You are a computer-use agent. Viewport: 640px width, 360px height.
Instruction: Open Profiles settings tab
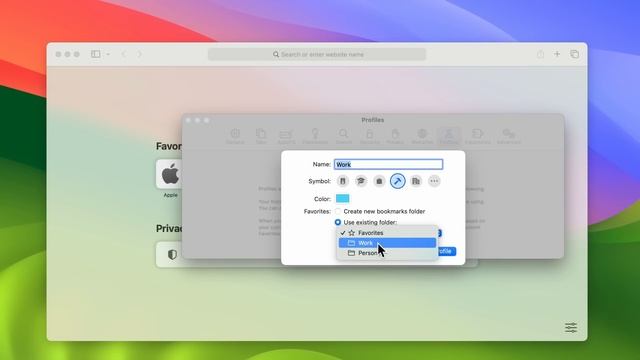pyautogui.click(x=449, y=136)
